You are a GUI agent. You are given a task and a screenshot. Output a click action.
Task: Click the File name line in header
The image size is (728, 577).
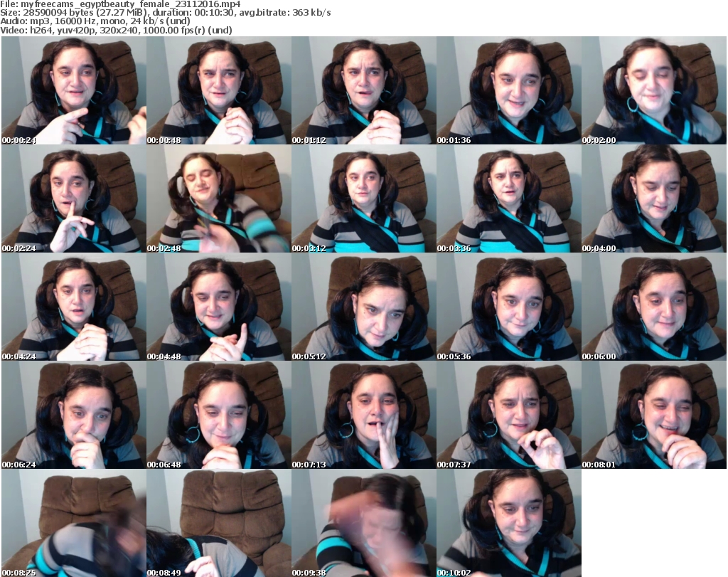120,4
